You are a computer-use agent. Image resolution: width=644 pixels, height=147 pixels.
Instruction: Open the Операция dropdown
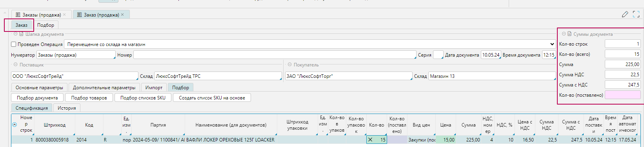point(310,44)
